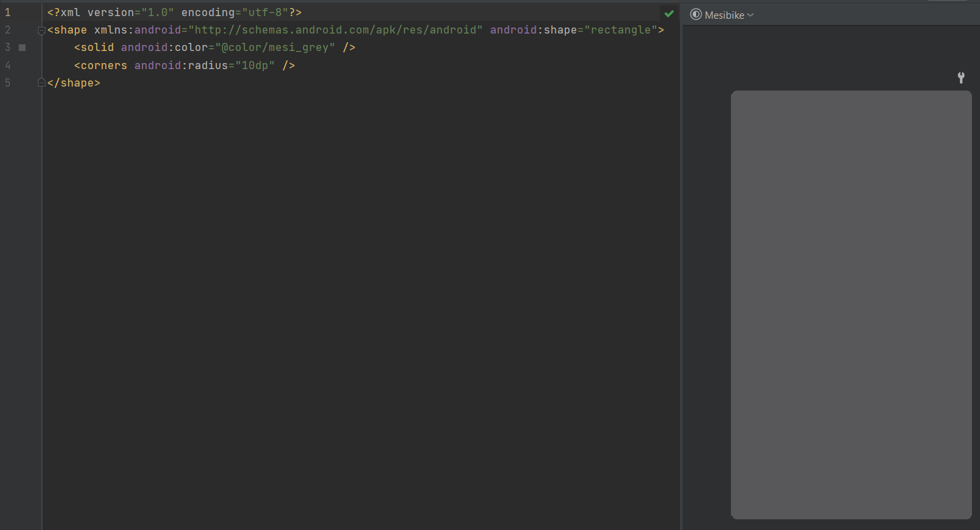The height and width of the screenshot is (530, 980).
Task: Click the schemas.android.com namespace URL
Action: tap(336, 30)
